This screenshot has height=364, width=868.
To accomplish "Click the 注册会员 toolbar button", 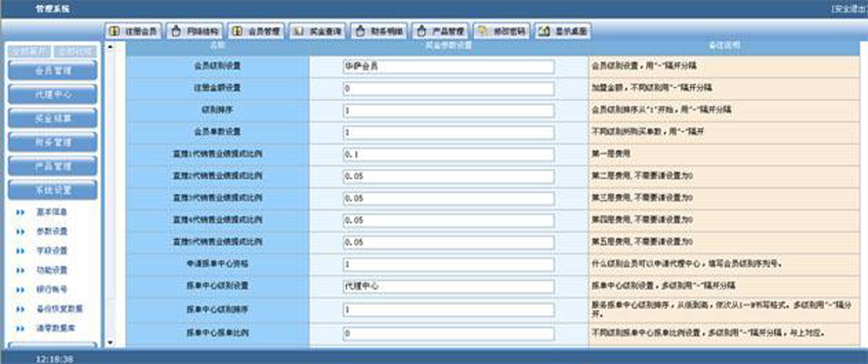I will click(x=134, y=31).
